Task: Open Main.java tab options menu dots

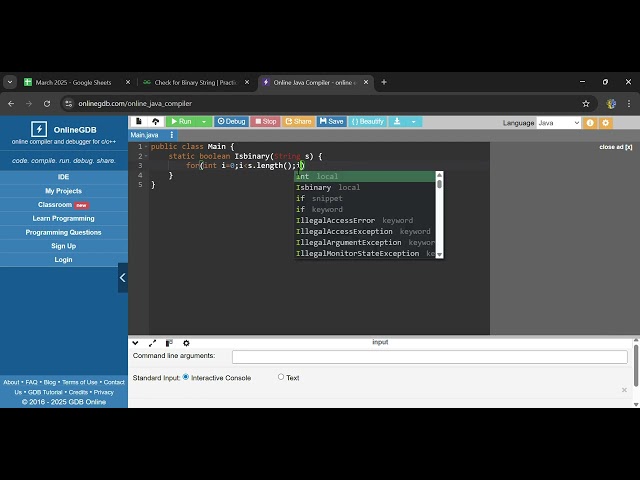Action: pos(171,135)
